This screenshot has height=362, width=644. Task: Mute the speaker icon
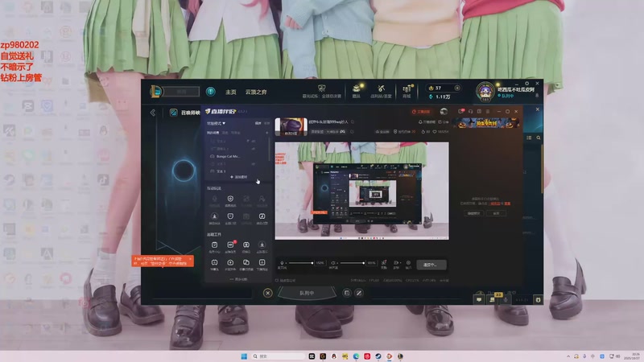click(x=333, y=263)
